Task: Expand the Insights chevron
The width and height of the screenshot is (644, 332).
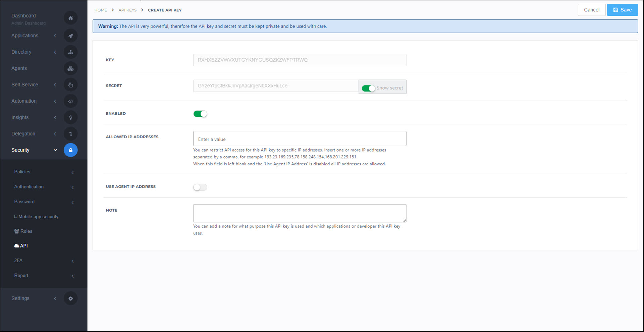Action: coord(55,118)
